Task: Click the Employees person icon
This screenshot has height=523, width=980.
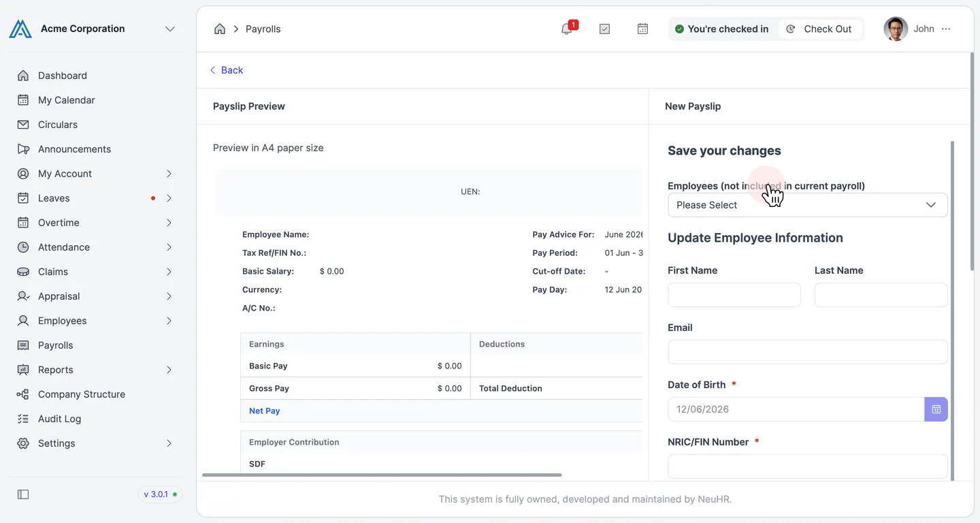Action: [23, 321]
